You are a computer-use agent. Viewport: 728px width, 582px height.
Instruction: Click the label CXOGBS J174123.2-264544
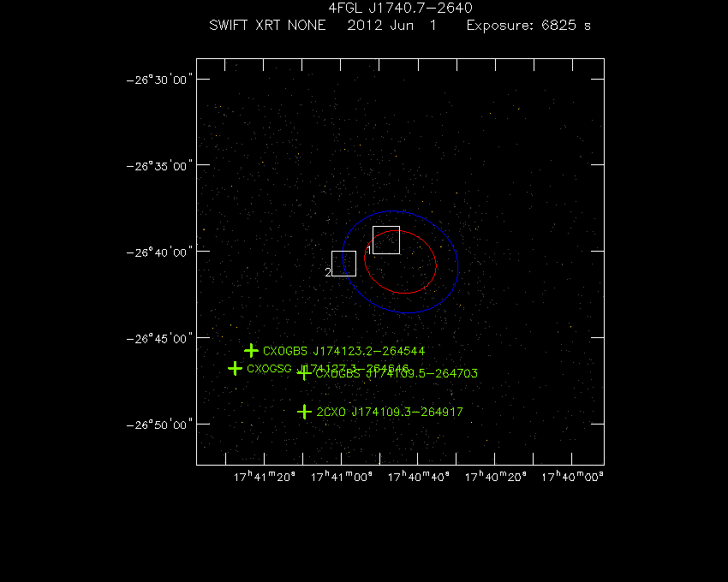click(x=344, y=351)
